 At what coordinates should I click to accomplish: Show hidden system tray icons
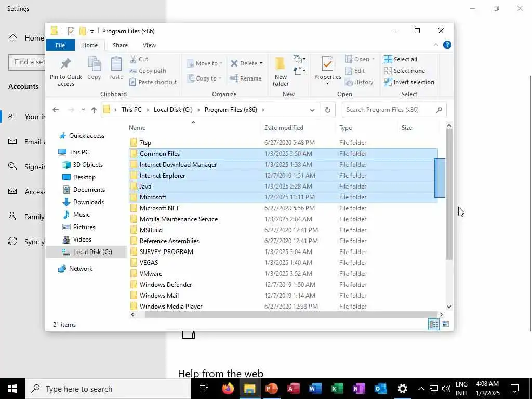click(421, 389)
